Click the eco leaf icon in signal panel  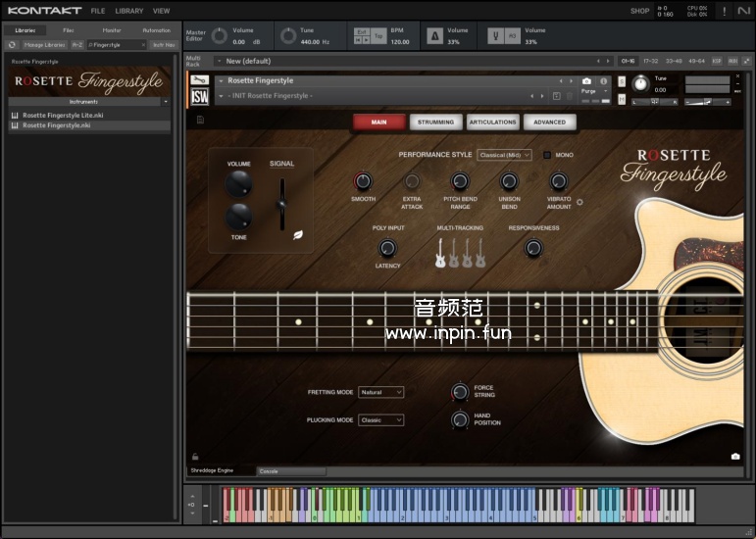297,234
